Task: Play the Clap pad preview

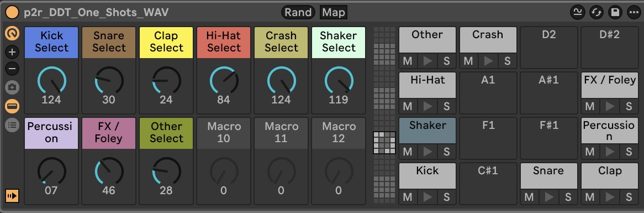Action: pyautogui.click(x=610, y=197)
